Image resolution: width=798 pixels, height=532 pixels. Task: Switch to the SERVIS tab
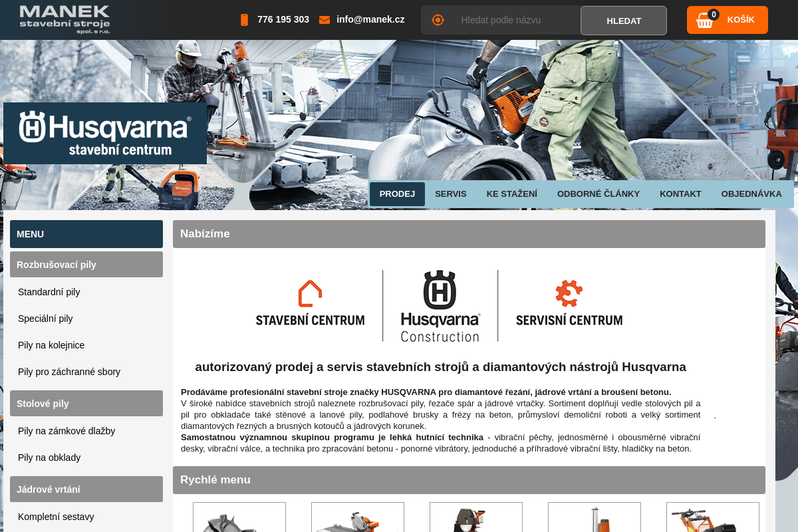(x=450, y=194)
